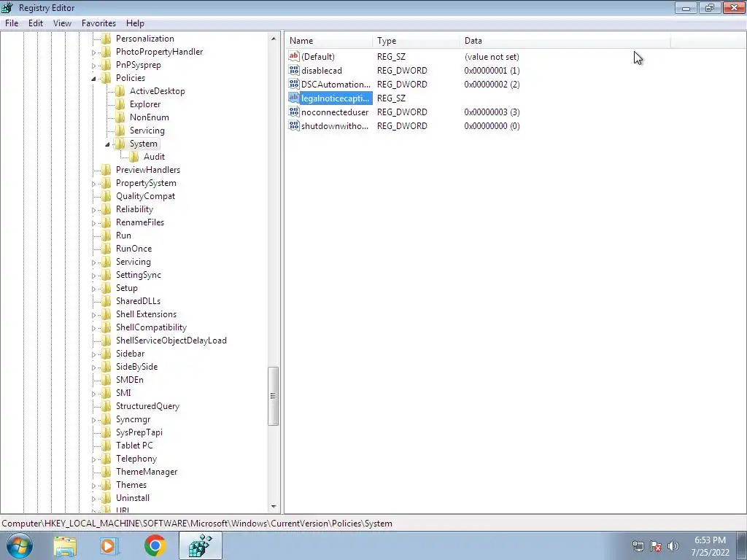Open Windows Explorer from the taskbar
747x560 pixels.
(x=65, y=545)
